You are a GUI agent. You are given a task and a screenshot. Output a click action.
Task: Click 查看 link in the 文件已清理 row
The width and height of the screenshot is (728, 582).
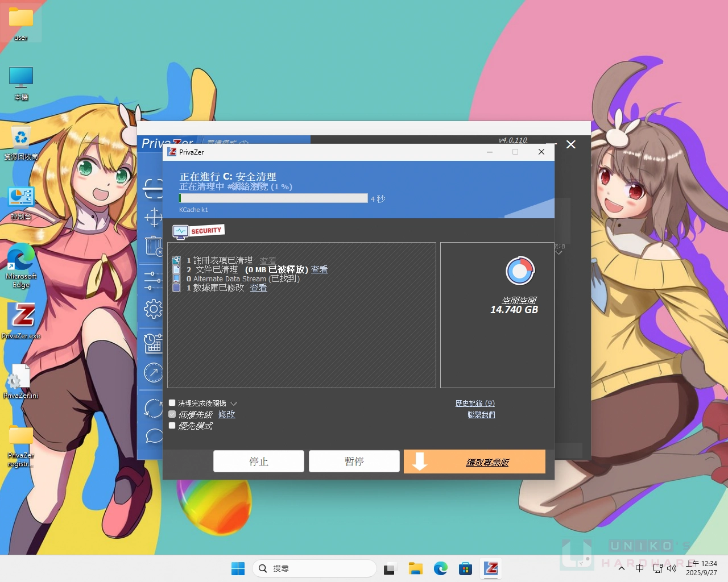coord(319,269)
